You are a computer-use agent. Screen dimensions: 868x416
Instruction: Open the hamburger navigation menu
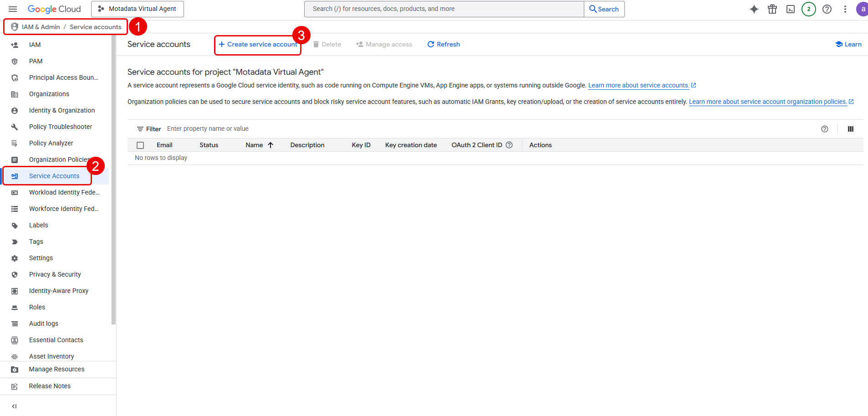pyautogui.click(x=13, y=9)
